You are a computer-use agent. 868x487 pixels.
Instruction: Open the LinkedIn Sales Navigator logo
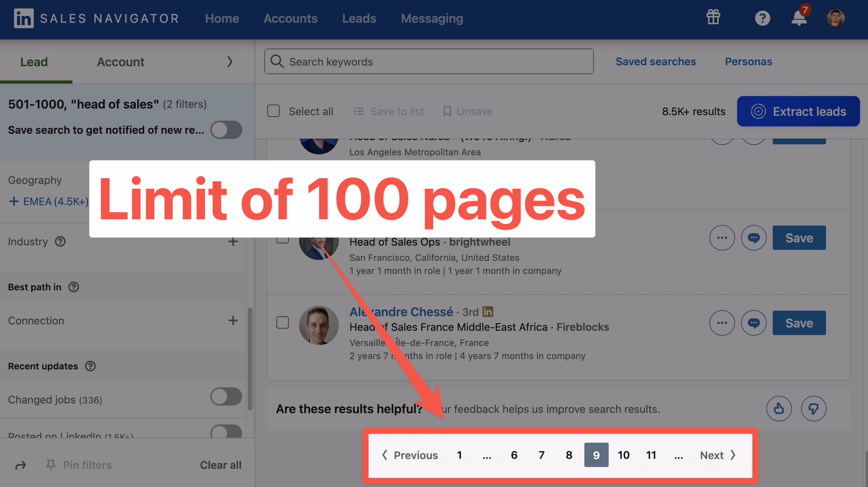click(x=97, y=19)
